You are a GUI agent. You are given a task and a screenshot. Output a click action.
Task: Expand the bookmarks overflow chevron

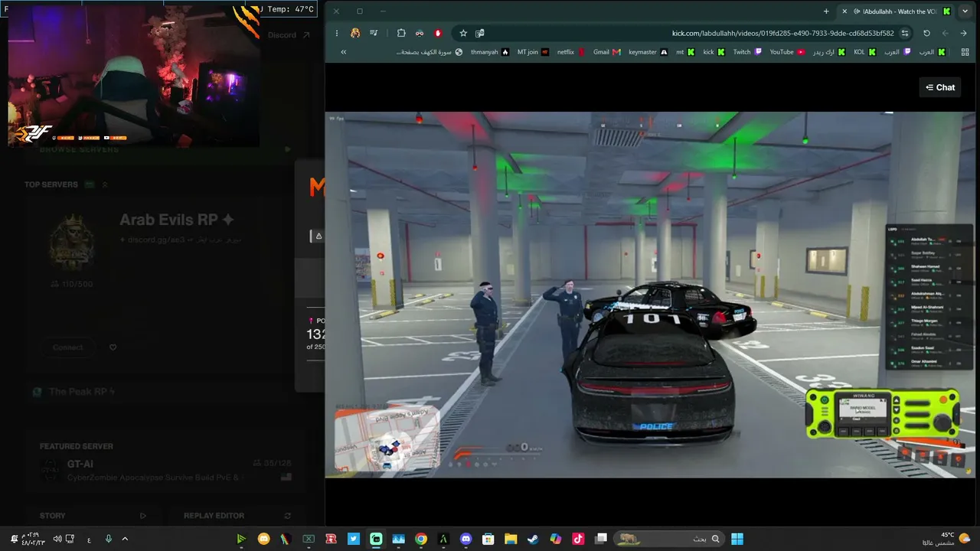click(x=344, y=52)
